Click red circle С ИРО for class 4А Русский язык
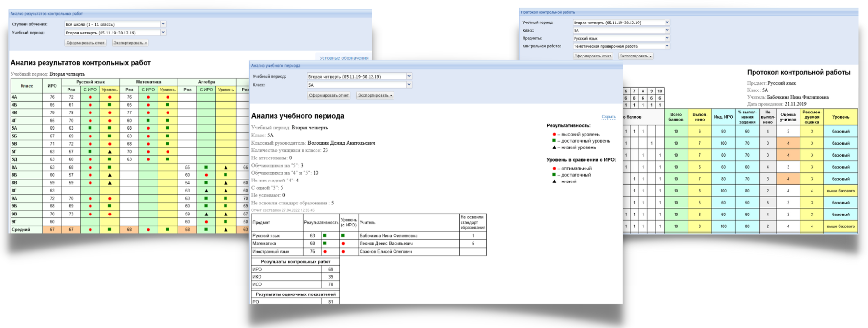The width and height of the screenshot is (868, 328). point(90,97)
